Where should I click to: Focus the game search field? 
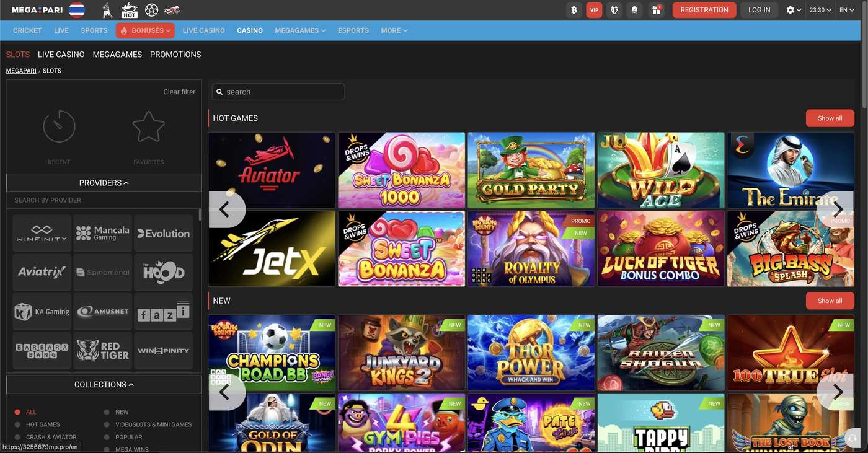pos(278,92)
